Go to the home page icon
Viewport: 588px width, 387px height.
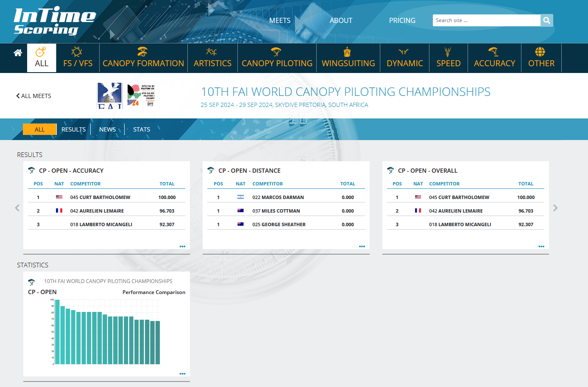click(18, 53)
